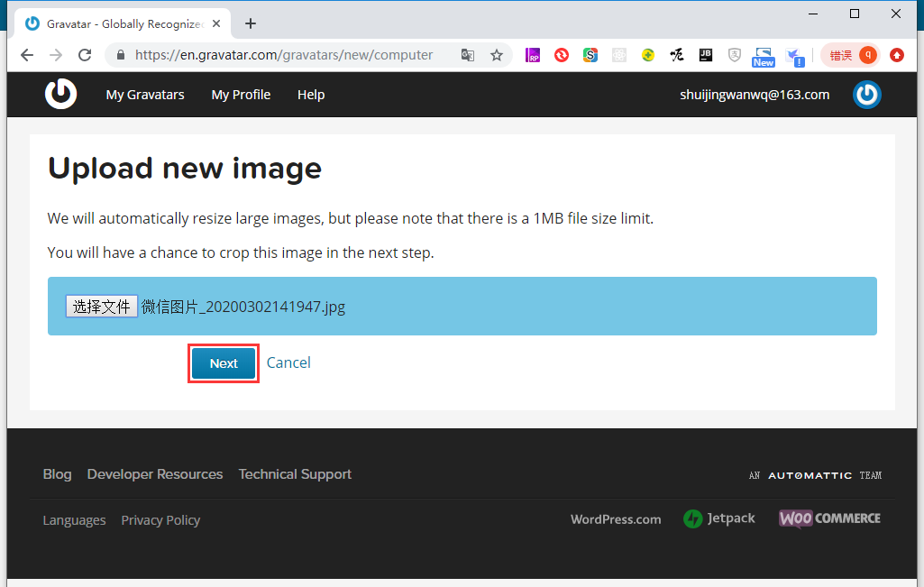The height and width of the screenshot is (587, 924).
Task: Open My Profile menu item
Action: pyautogui.click(x=241, y=95)
